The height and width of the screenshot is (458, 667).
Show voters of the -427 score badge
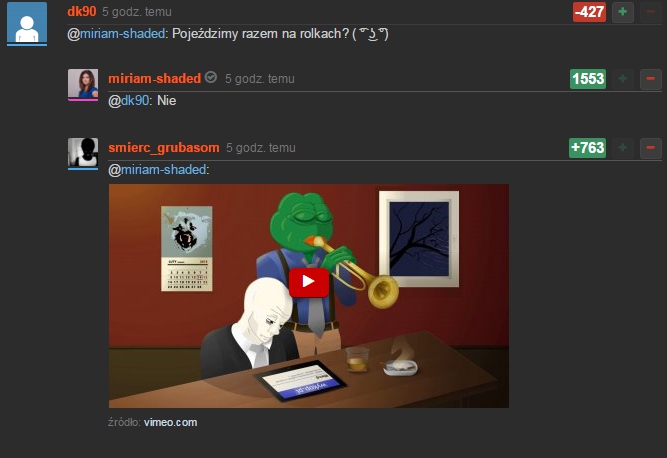(589, 12)
